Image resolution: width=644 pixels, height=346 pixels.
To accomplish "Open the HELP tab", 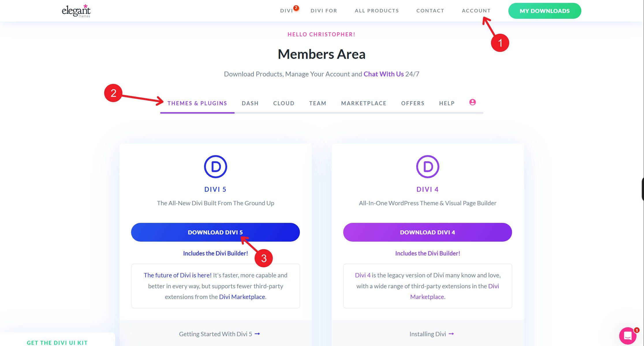I will click(x=447, y=103).
